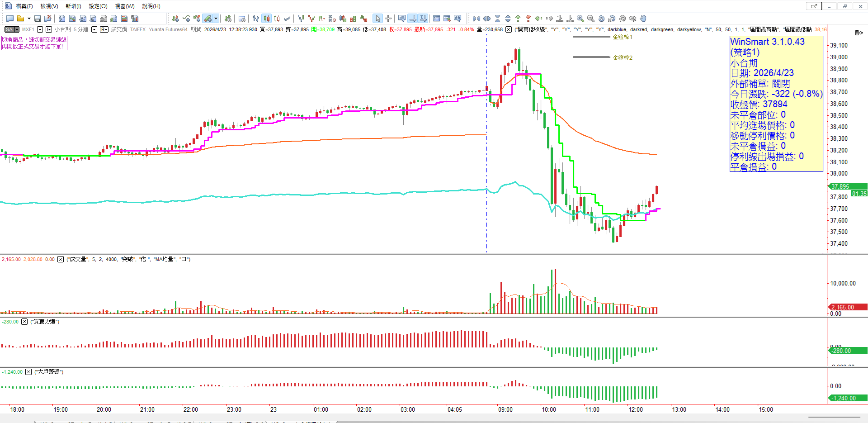The height and width of the screenshot is (423, 868).
Task: Click the pink trading connection warning notice
Action: (x=34, y=43)
